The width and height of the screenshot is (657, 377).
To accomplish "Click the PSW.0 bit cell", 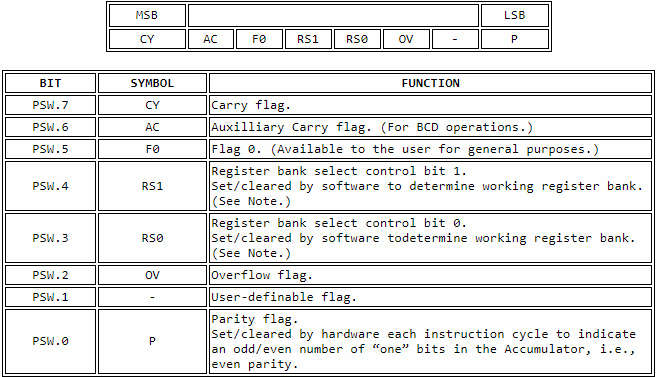I will 50,341.
